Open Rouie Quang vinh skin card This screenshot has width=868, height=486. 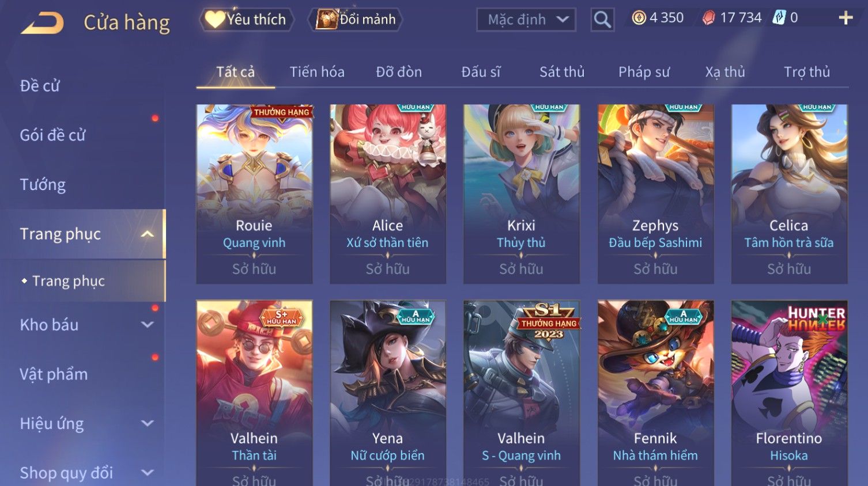(x=254, y=194)
